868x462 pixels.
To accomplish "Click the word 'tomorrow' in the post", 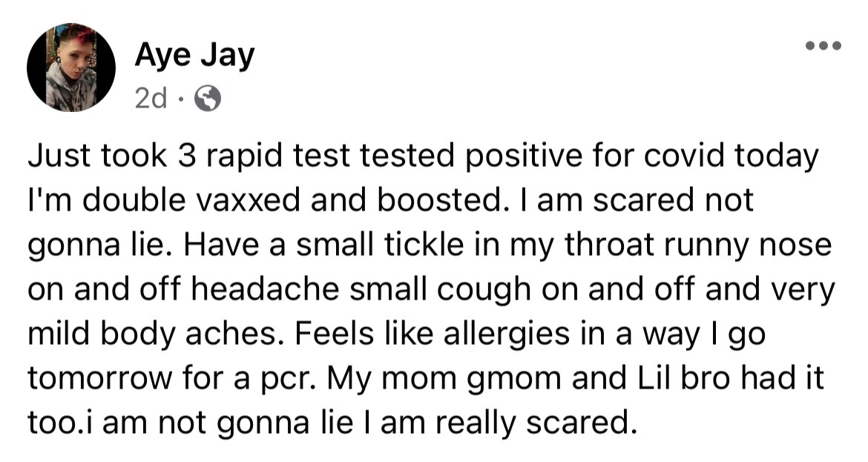I will [x=100, y=378].
